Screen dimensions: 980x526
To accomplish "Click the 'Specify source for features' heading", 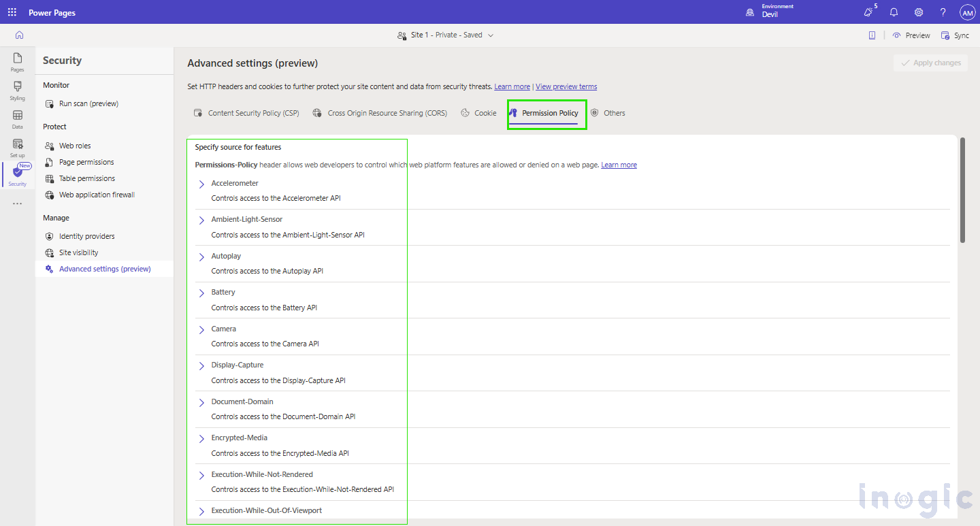I will click(238, 147).
